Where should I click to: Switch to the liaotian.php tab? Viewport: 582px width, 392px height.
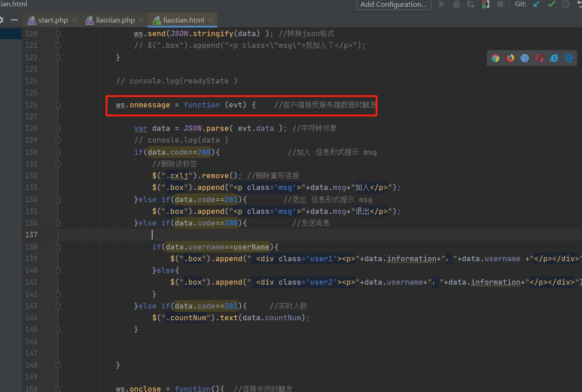[x=115, y=20]
